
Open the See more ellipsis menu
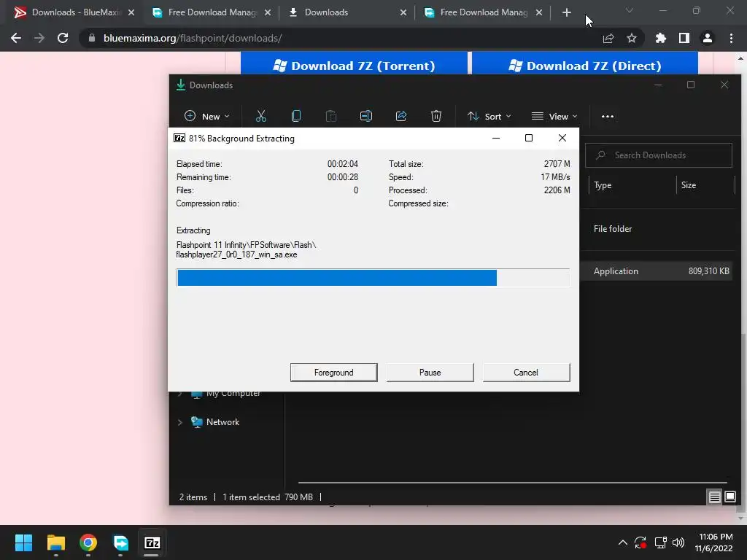pos(608,116)
